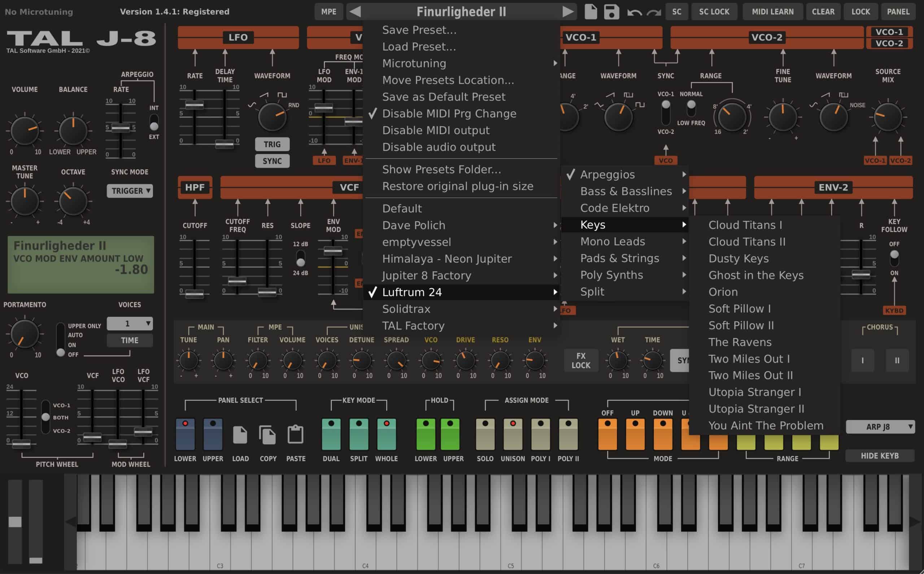Open the VOICES count dropdown
Image resolution: width=924 pixels, height=574 pixels.
[x=130, y=324]
